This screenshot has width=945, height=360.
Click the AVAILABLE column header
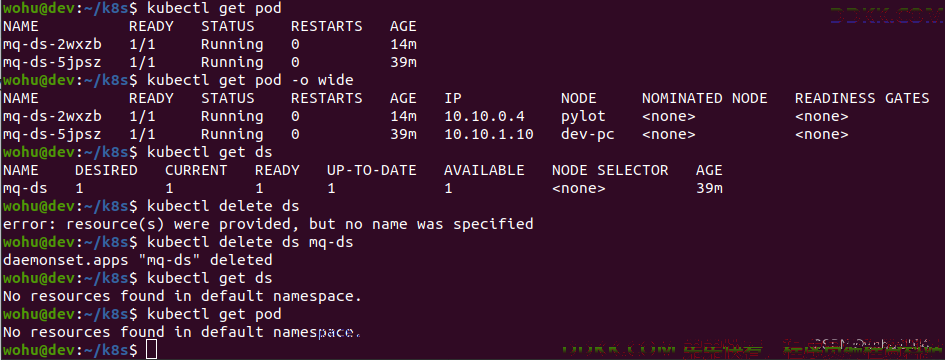coord(484,171)
